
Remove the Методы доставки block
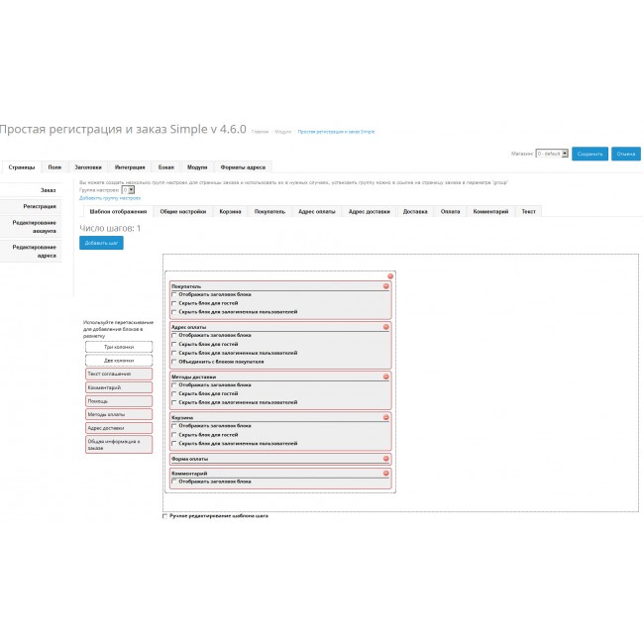(x=386, y=376)
